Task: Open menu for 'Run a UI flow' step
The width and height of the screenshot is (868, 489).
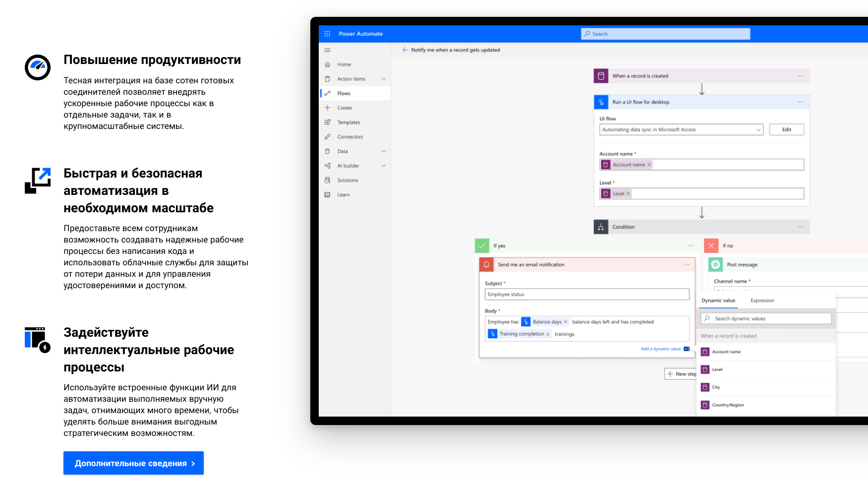Action: click(x=801, y=102)
